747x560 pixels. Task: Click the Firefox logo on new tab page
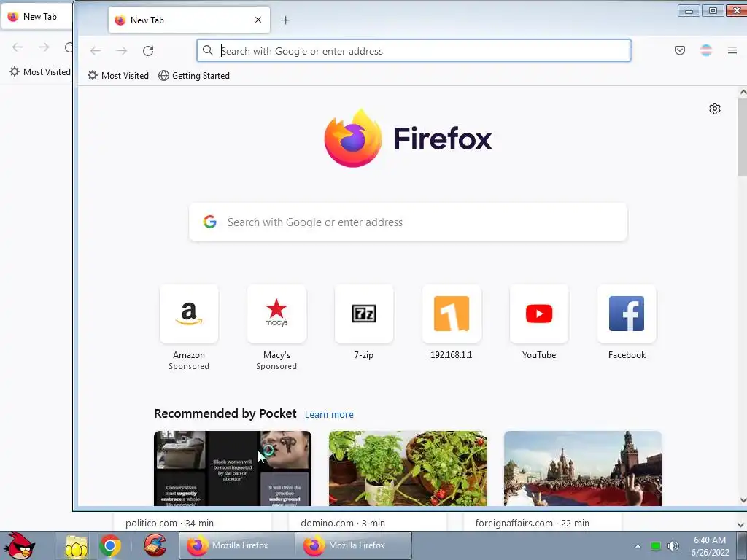408,139
